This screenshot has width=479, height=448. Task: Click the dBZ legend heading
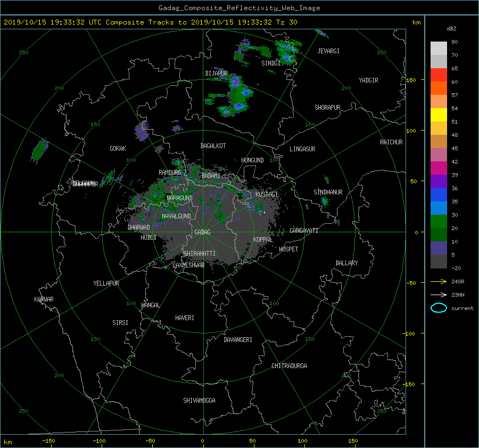pos(451,29)
